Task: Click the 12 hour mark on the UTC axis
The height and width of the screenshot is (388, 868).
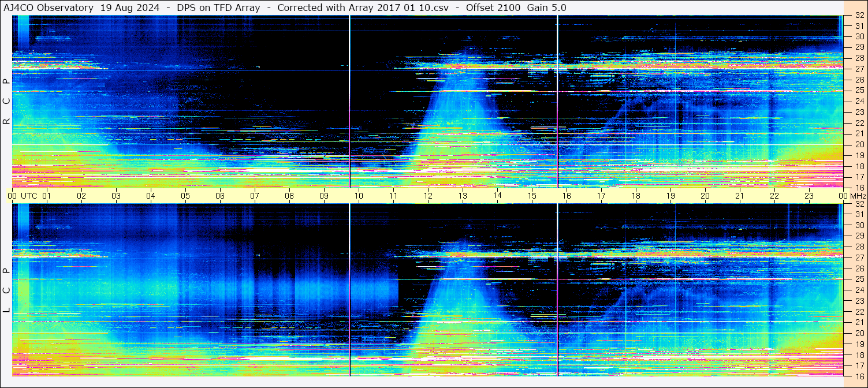Action: click(x=428, y=196)
